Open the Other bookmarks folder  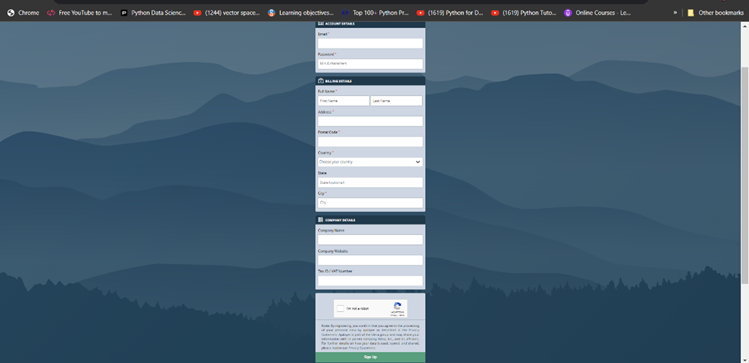715,13
